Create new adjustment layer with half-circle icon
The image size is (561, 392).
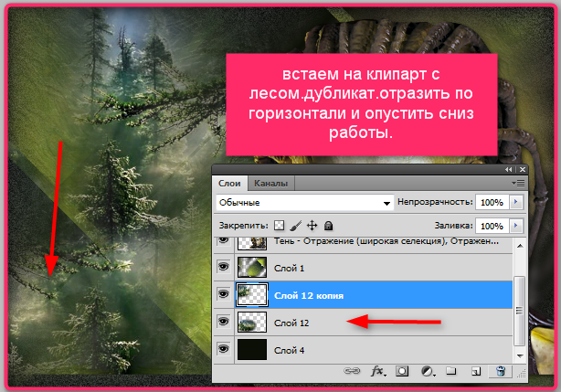428,372
